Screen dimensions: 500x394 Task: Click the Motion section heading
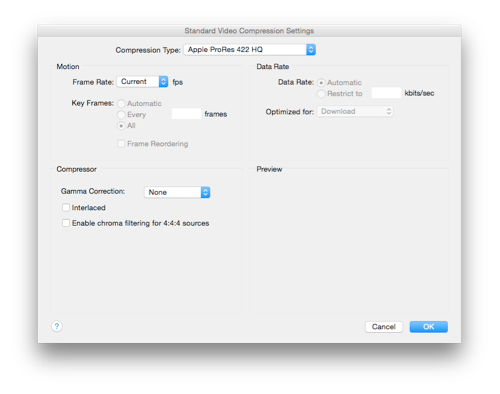68,67
